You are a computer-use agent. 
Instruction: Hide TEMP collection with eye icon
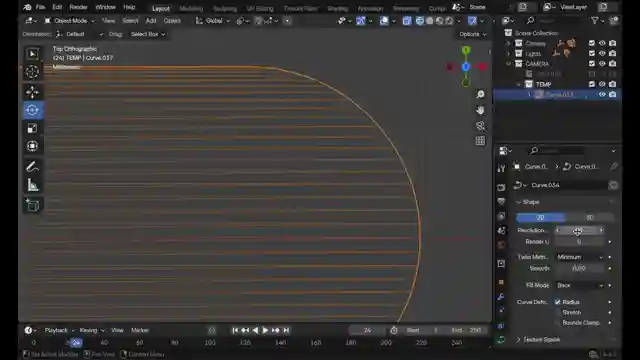click(602, 84)
